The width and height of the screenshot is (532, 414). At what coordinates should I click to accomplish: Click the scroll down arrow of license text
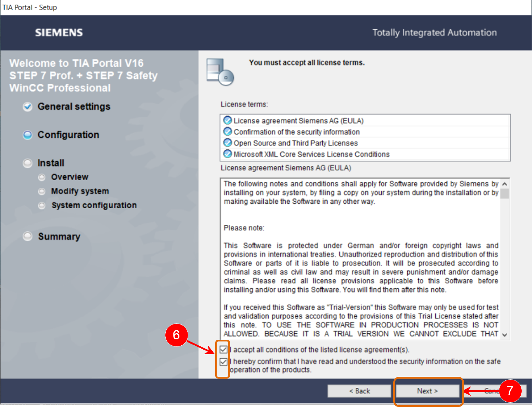pyautogui.click(x=505, y=335)
